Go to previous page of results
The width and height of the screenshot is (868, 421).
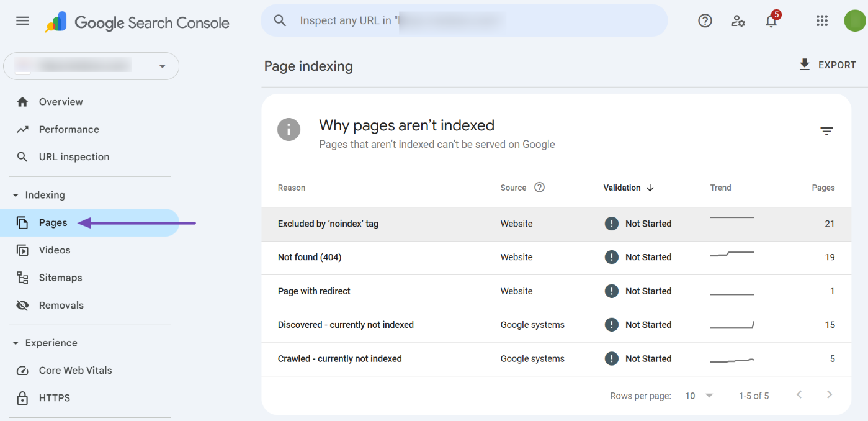click(x=799, y=395)
